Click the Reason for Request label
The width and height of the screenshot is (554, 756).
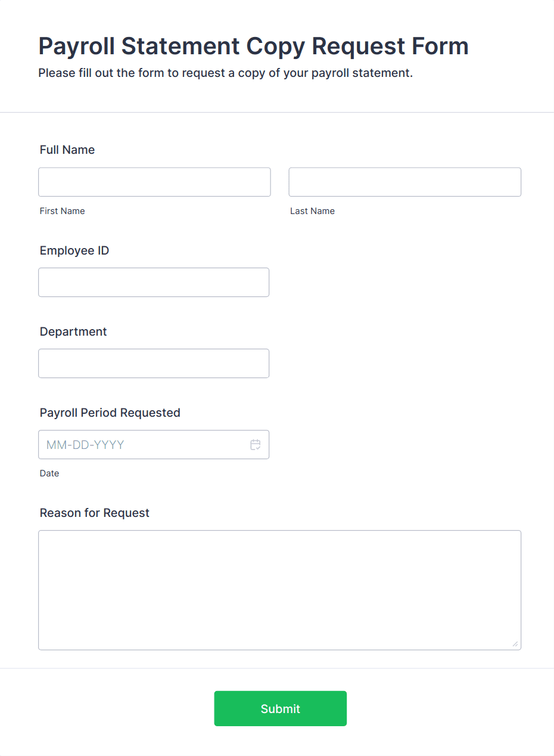[94, 513]
